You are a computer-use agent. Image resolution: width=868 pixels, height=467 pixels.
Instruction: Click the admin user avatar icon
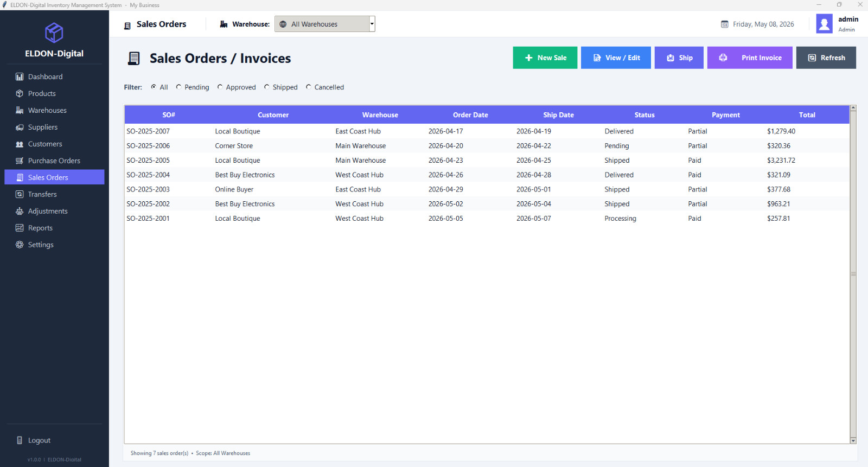[x=825, y=24]
